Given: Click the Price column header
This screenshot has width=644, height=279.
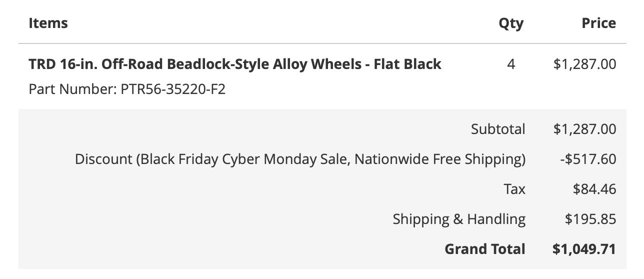Looking at the screenshot, I should pyautogui.click(x=599, y=23).
